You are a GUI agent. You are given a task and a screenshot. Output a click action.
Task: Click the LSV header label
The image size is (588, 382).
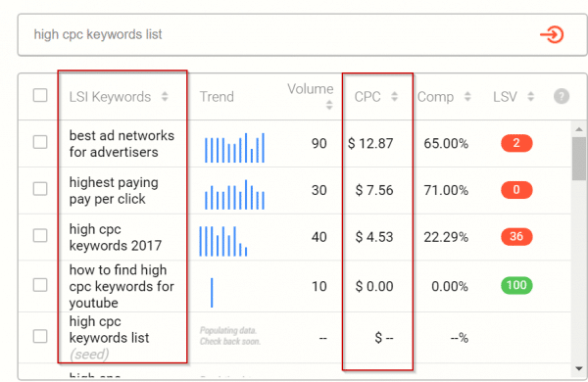505,97
